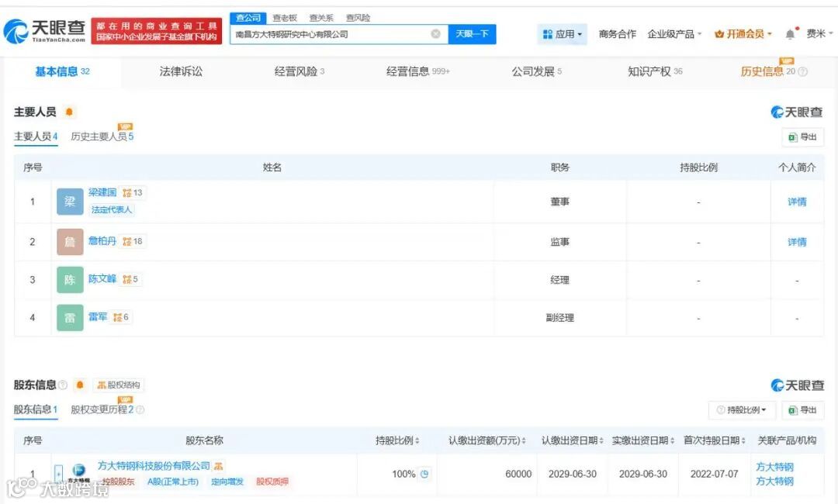Open 方大特钢科技股份有限公司 shareholder link
Image resolution: width=838 pixels, height=504 pixels.
154,465
